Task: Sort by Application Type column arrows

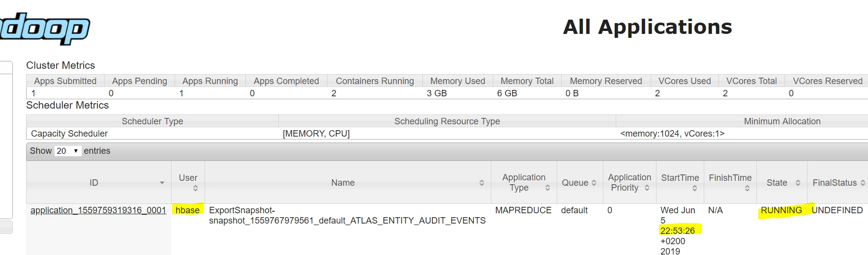Action: pos(547,188)
